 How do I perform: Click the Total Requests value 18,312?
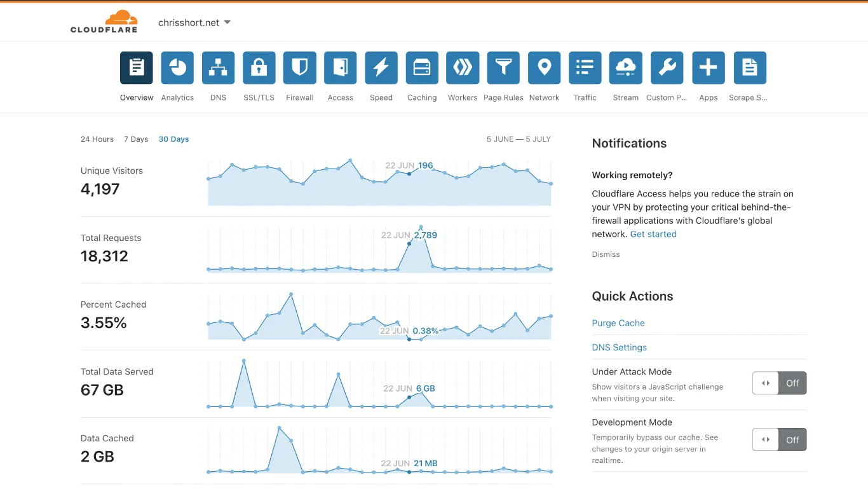click(x=104, y=256)
